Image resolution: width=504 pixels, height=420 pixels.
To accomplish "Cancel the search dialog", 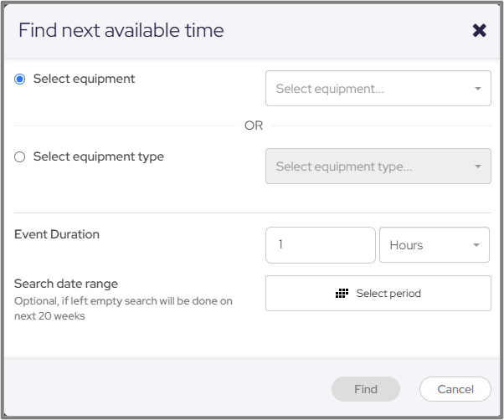I will click(x=455, y=389).
